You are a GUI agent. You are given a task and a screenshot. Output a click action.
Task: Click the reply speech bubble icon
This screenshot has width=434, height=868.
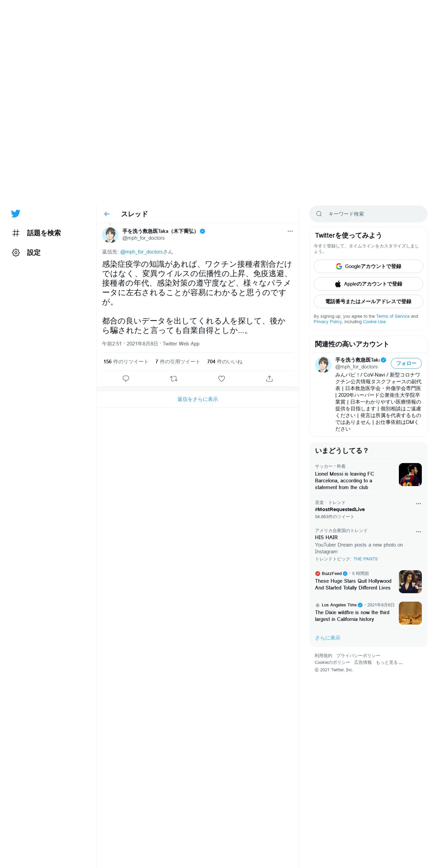[126, 379]
